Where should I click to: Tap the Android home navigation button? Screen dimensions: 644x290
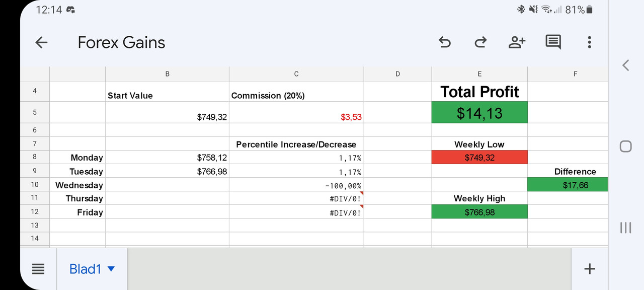[x=625, y=146]
